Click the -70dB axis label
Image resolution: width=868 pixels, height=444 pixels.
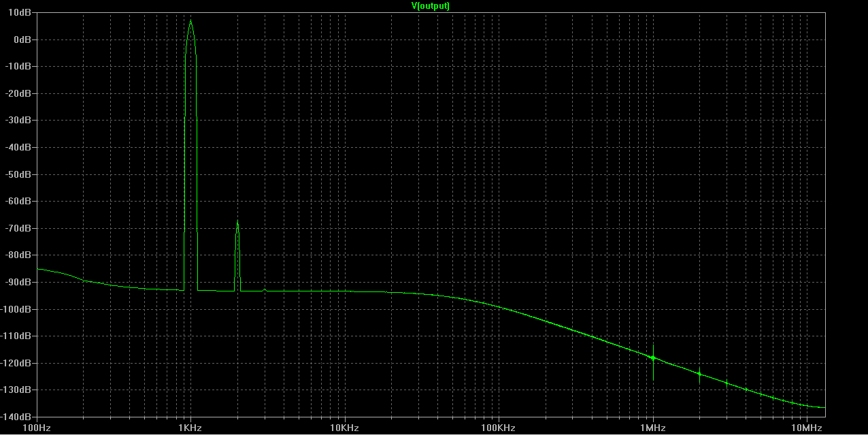20,228
